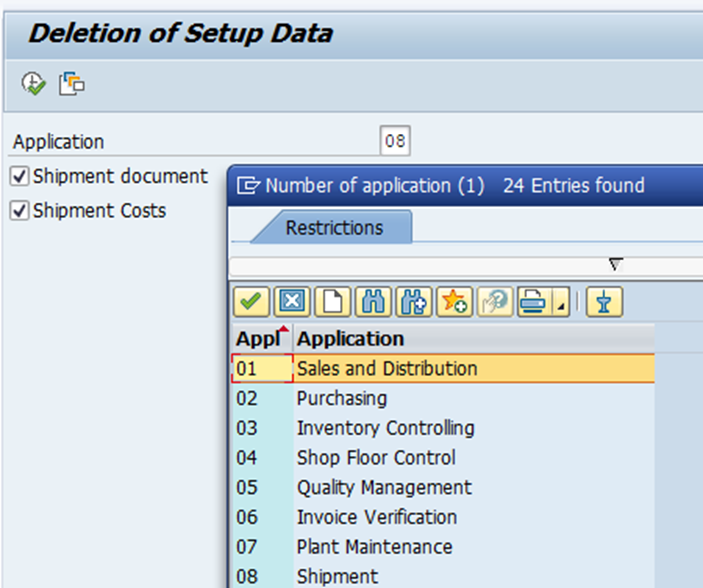Select row 06 Invoice Verification

pos(443,517)
